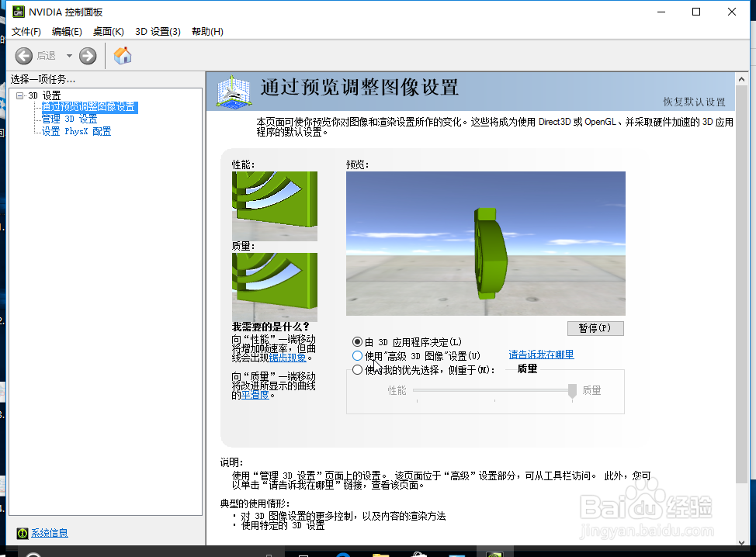The image size is (756, 557).
Task: Open the 帮助(H) menu
Action: (x=207, y=31)
